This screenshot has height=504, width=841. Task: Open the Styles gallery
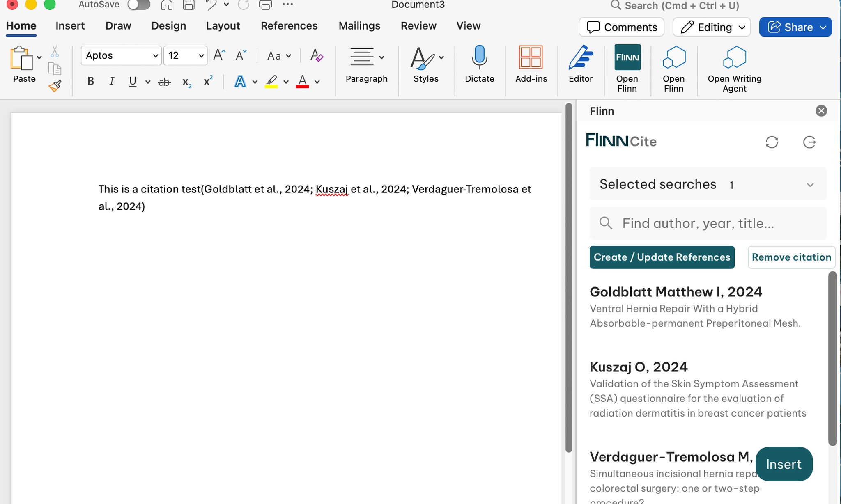click(426, 64)
